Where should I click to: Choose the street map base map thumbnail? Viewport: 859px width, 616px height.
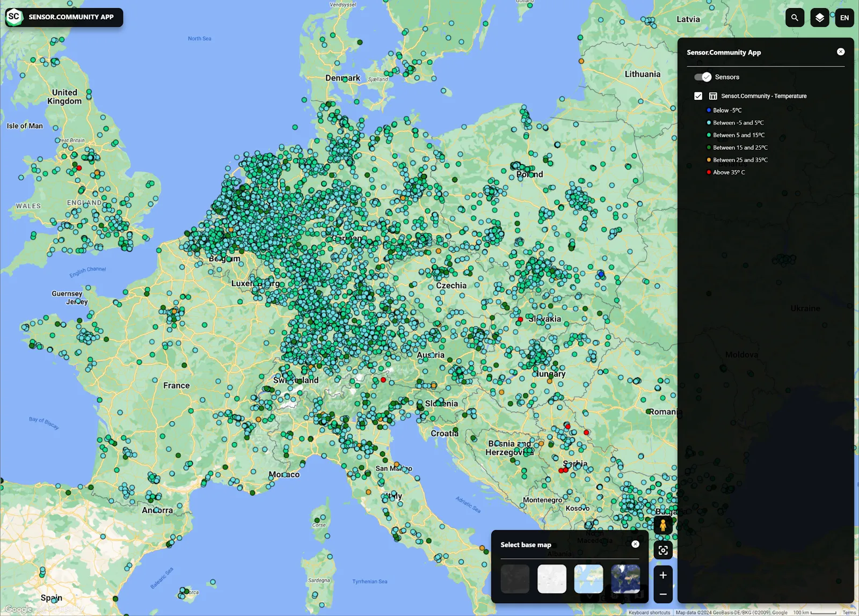pyautogui.click(x=588, y=578)
